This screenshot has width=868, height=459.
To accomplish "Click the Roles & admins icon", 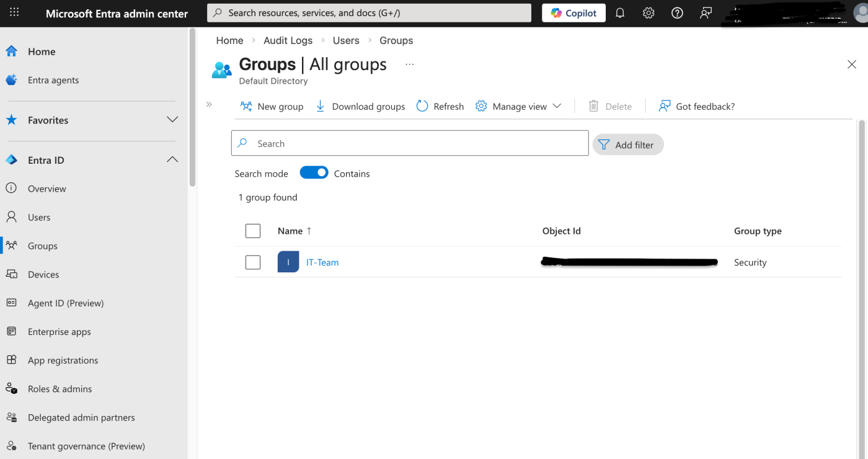I will tap(11, 389).
